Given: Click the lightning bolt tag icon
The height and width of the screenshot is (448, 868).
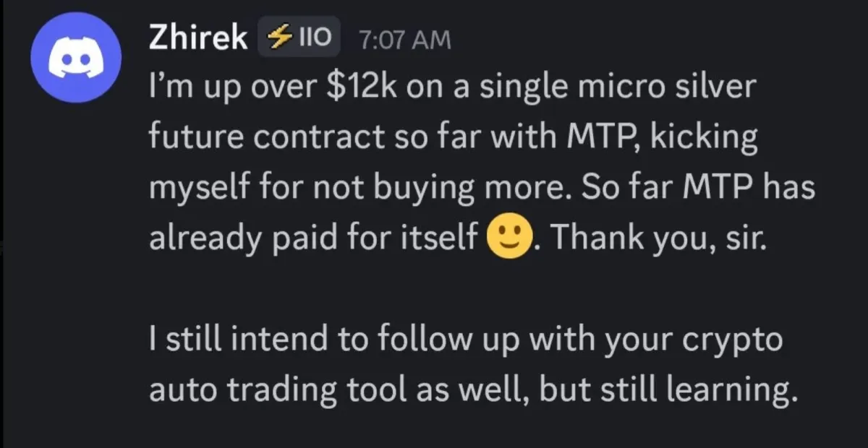Looking at the screenshot, I should coord(276,39).
